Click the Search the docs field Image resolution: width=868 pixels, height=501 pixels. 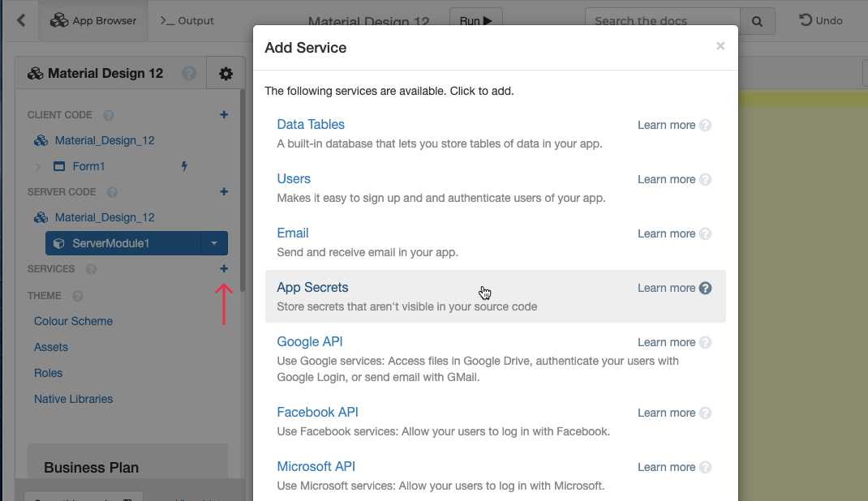click(662, 21)
